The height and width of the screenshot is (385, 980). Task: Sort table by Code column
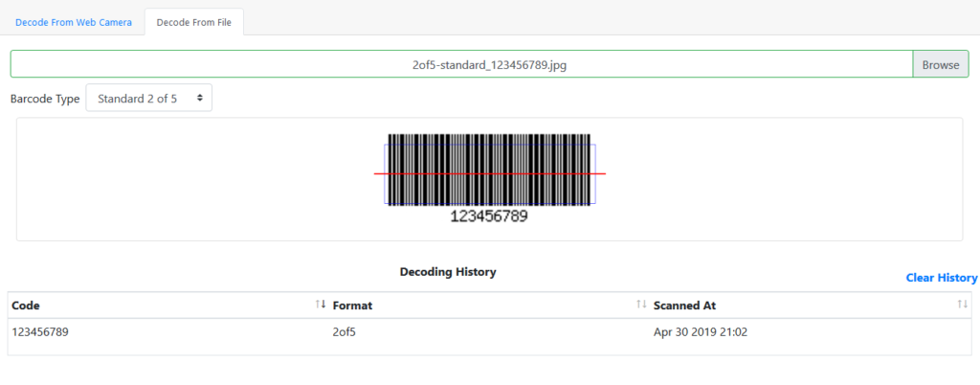[168, 306]
